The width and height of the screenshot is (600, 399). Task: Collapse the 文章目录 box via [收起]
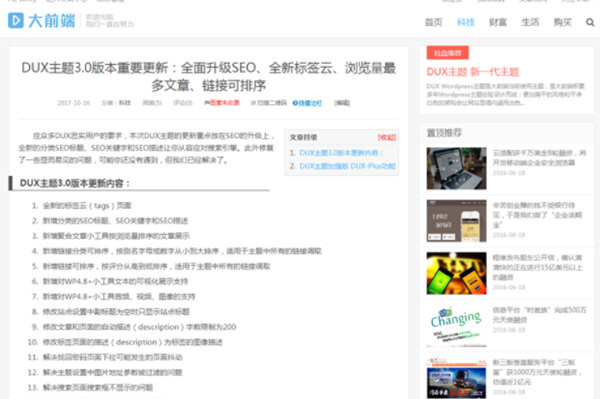point(387,137)
